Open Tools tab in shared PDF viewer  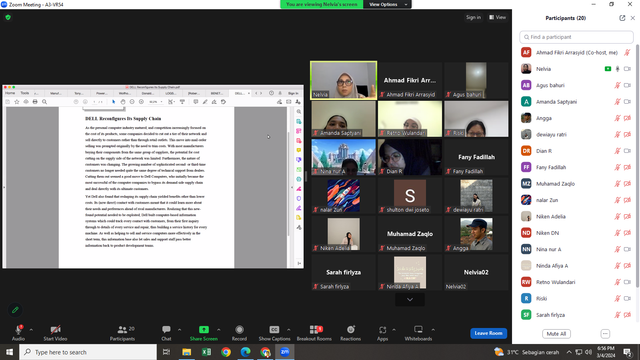(x=25, y=93)
